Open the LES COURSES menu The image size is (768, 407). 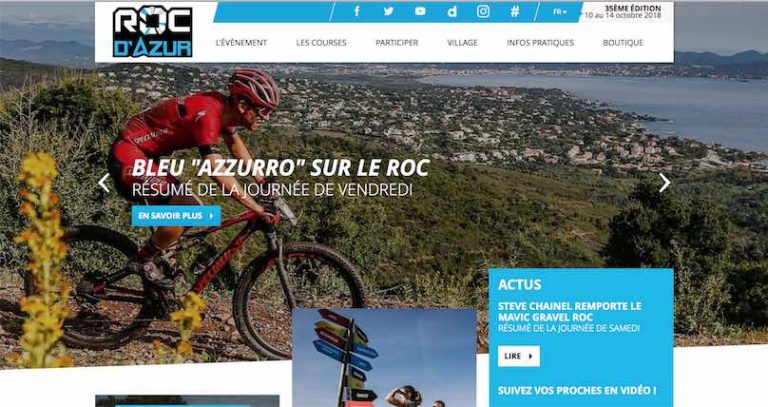click(x=321, y=43)
